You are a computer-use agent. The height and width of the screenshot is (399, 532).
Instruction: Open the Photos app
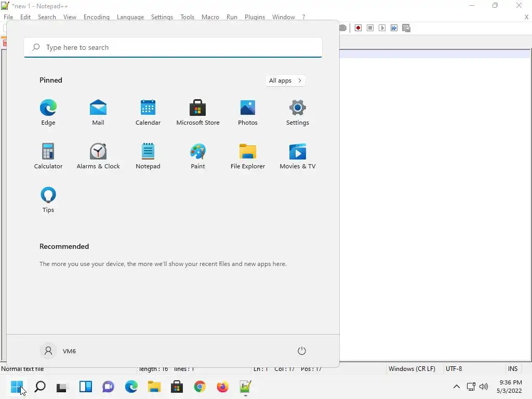248,113
